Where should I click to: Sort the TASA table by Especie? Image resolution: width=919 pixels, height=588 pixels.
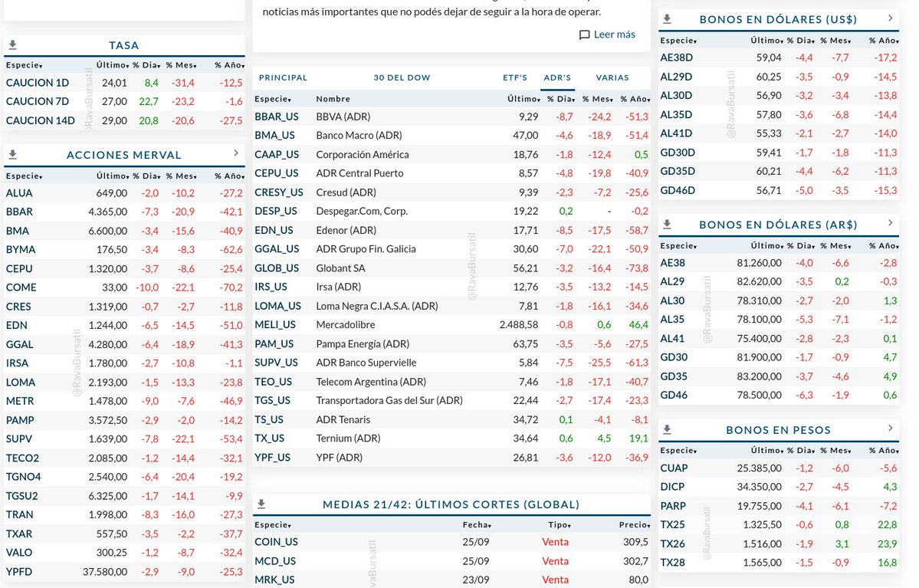24,65
